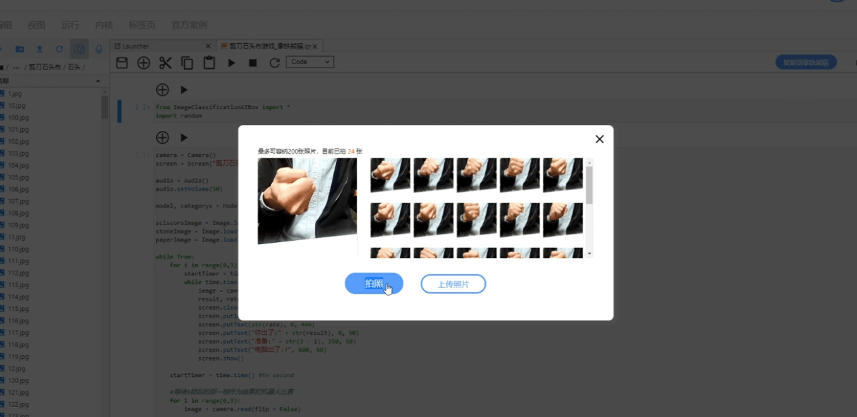Viewport: 857px width, 417px height.
Task: Refresh the file list
Action: (59, 49)
